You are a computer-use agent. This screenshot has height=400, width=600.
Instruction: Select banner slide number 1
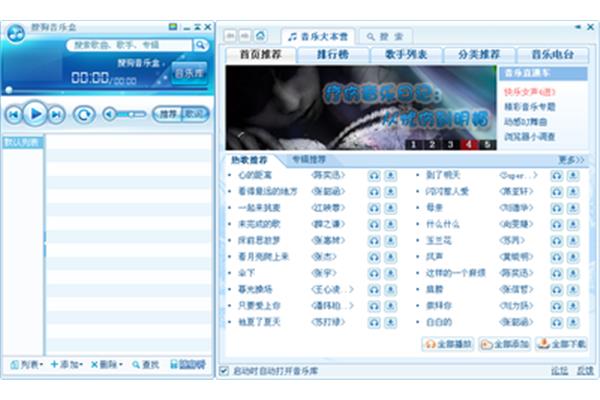coord(413,144)
